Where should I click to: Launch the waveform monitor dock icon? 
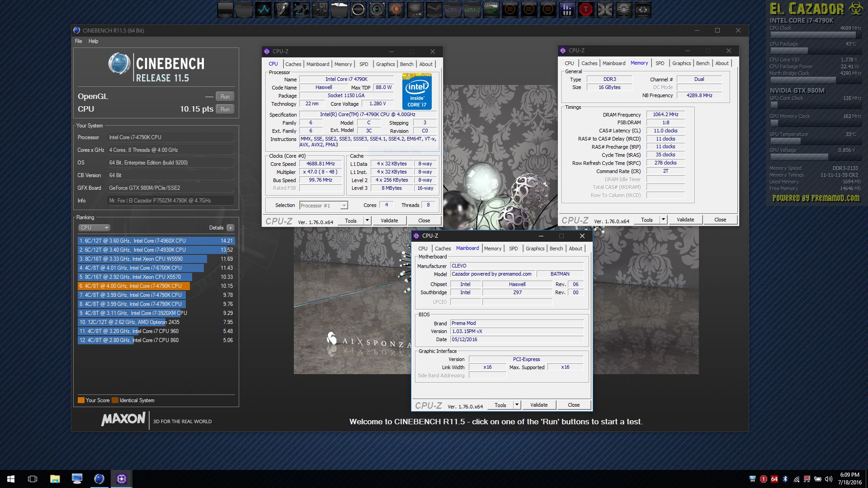(263, 9)
